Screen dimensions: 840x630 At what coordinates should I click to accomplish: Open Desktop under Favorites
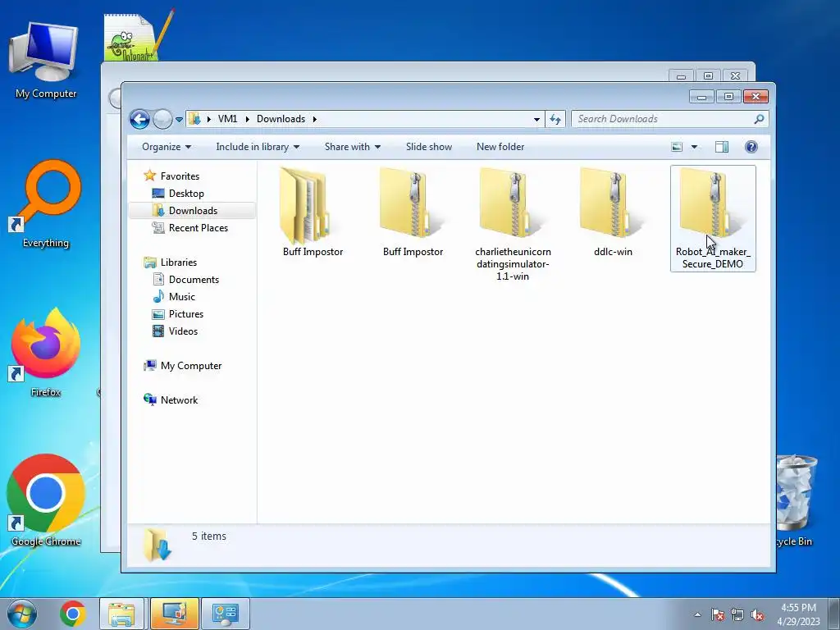[x=186, y=194]
